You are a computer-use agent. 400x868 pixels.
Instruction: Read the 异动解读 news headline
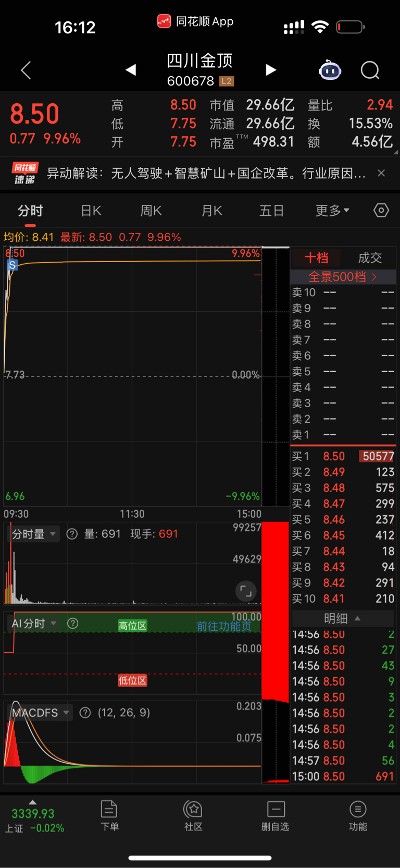point(206,173)
